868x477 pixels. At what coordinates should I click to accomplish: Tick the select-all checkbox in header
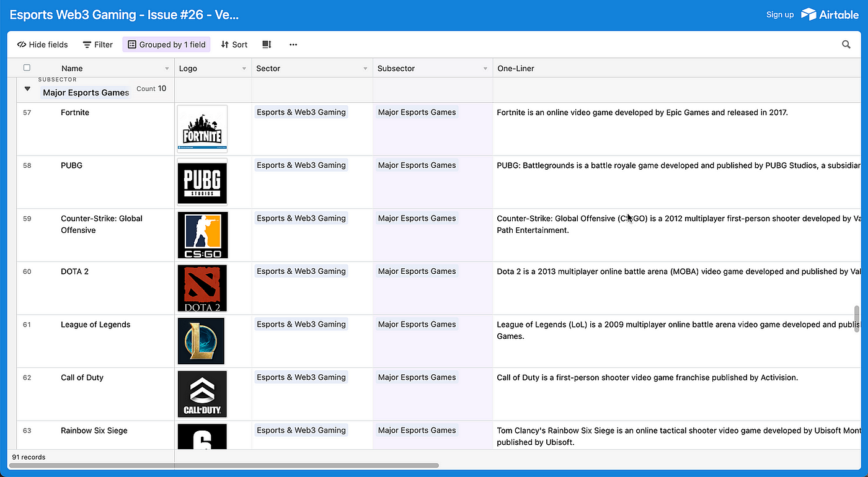[27, 68]
